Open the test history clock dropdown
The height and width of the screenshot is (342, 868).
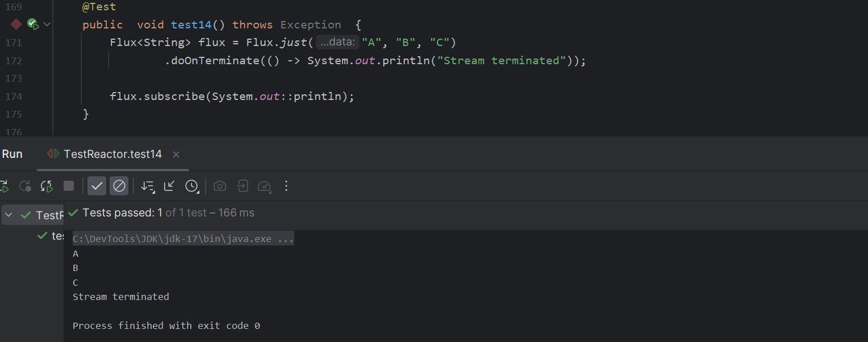tap(192, 186)
